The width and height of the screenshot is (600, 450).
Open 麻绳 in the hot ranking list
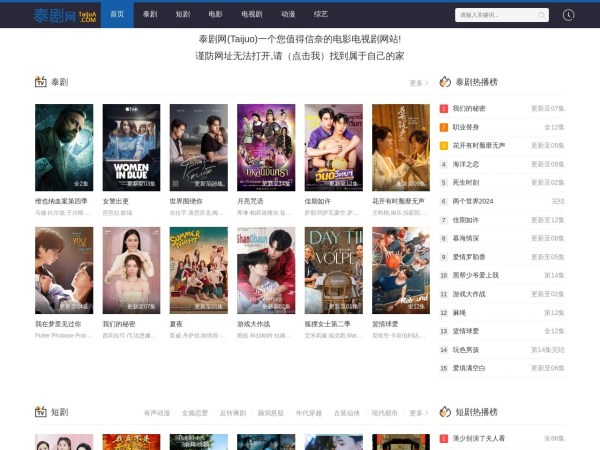point(459,313)
